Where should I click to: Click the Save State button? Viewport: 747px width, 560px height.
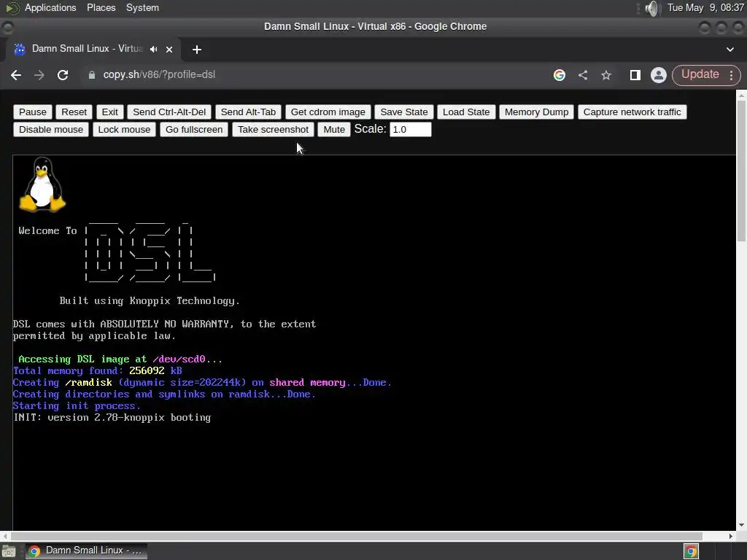[x=404, y=112]
